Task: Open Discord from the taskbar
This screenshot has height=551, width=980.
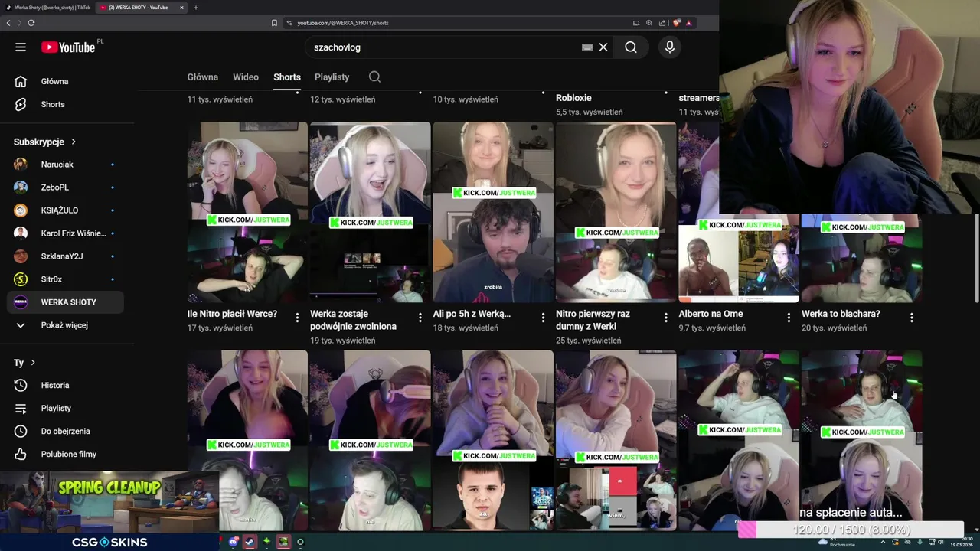Action: pos(234,542)
